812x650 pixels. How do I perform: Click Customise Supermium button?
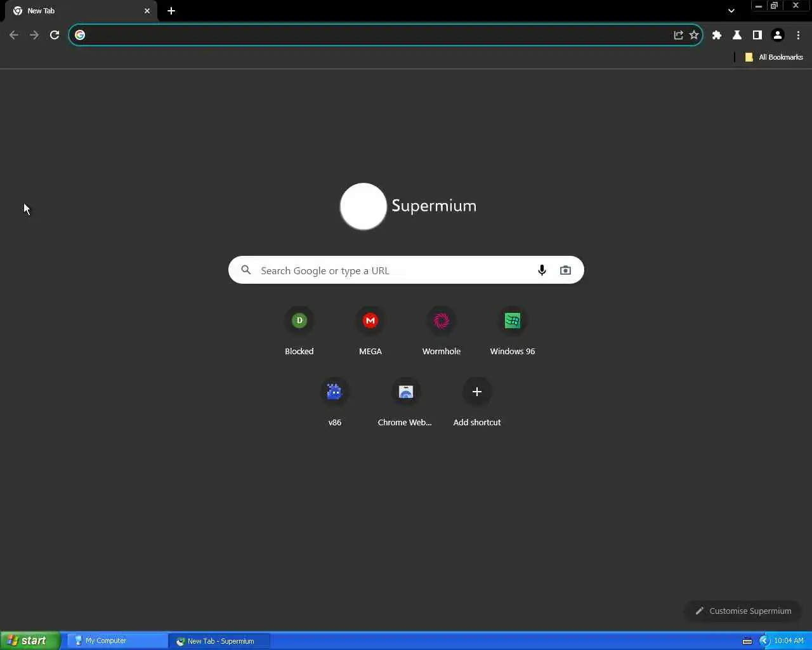point(743,611)
